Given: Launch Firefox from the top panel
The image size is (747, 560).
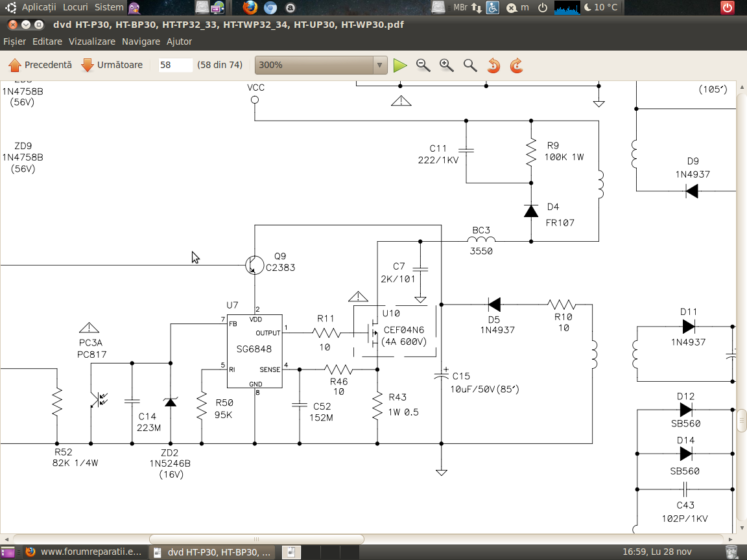Looking at the screenshot, I should pos(250,8).
